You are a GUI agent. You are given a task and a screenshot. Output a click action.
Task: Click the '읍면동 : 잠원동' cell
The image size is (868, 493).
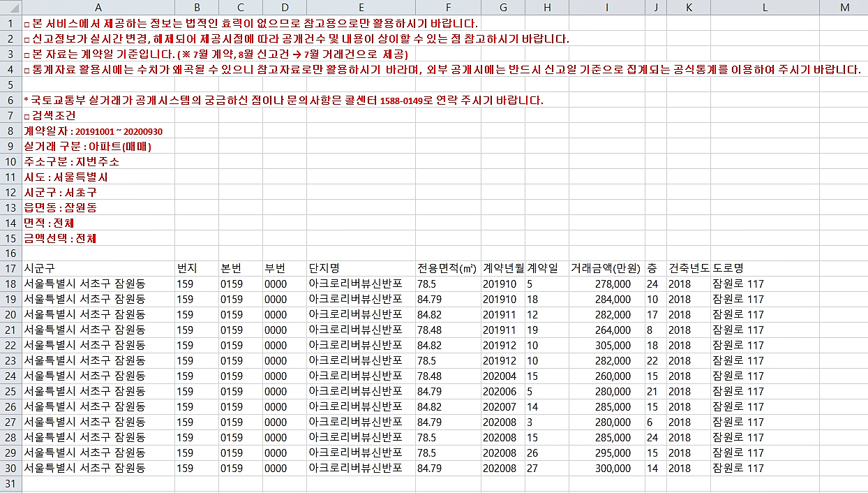98,207
